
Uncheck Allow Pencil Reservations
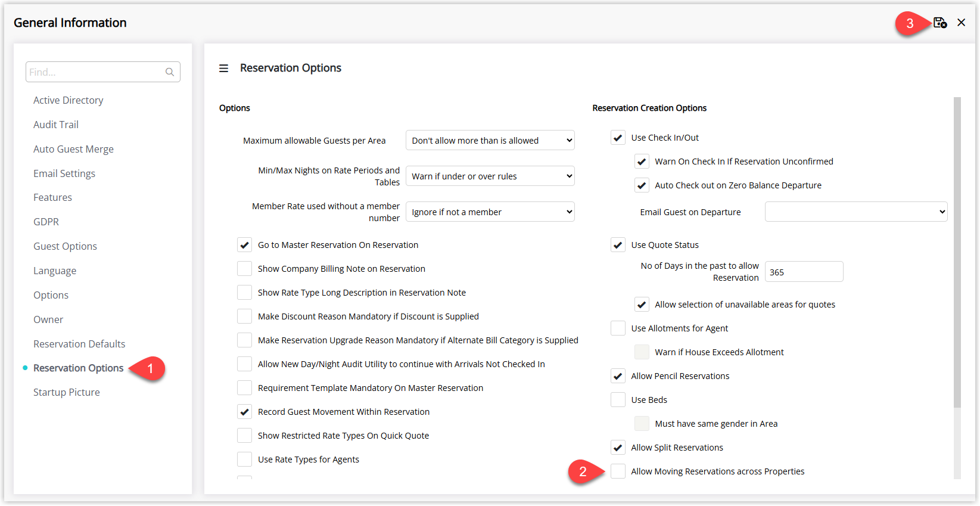[x=618, y=376]
